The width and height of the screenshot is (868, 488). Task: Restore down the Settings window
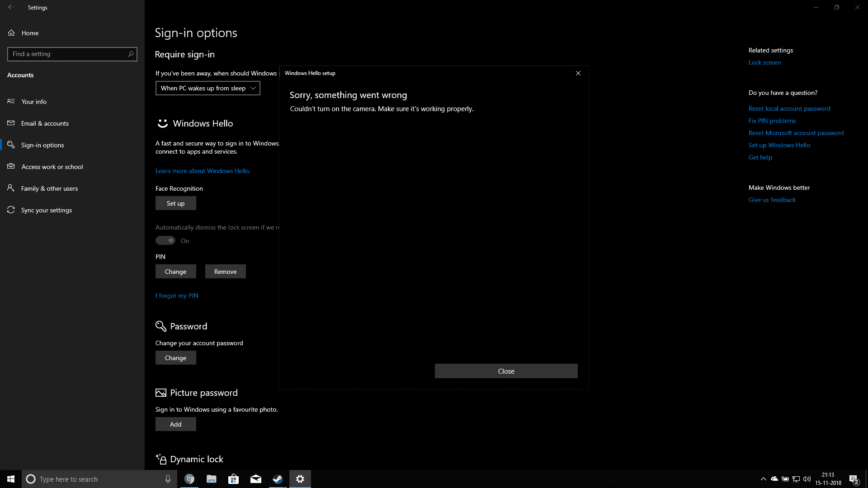click(x=837, y=7)
